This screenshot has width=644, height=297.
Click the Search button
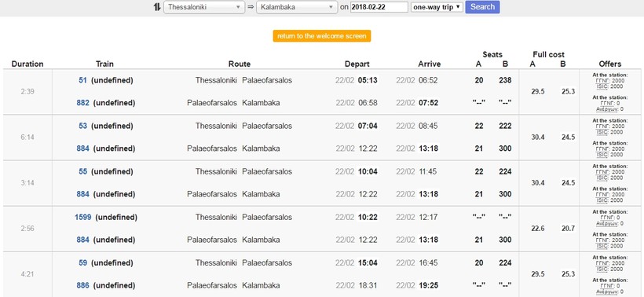tap(482, 7)
